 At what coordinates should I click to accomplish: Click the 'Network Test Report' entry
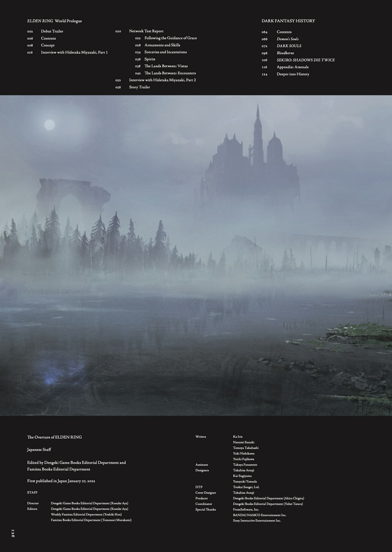tap(146, 31)
